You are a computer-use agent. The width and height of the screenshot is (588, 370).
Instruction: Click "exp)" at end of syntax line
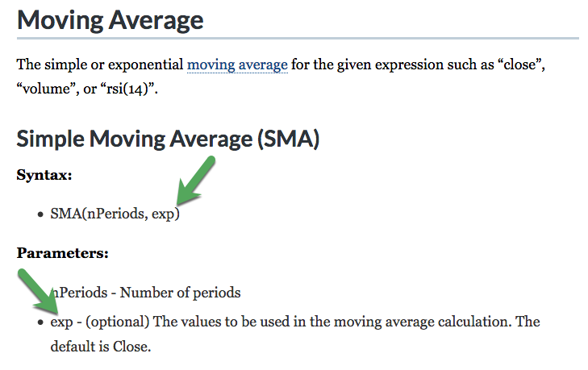tap(166, 215)
